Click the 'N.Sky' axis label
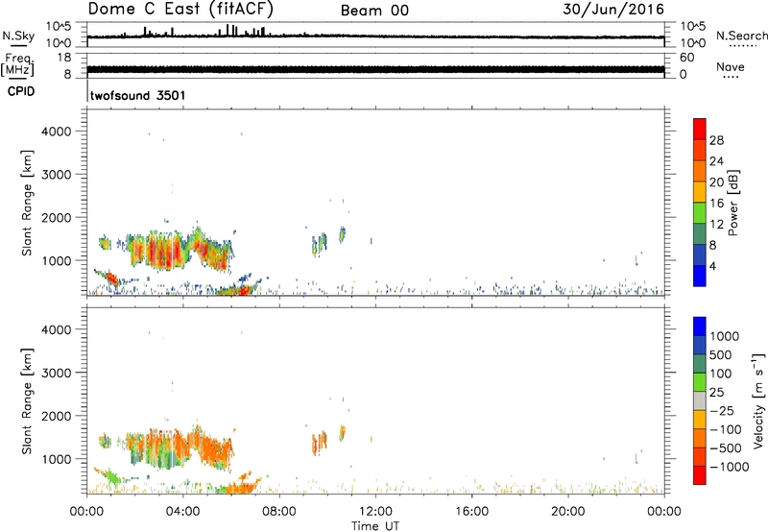Image resolution: width=768 pixels, height=532 pixels. (18, 36)
